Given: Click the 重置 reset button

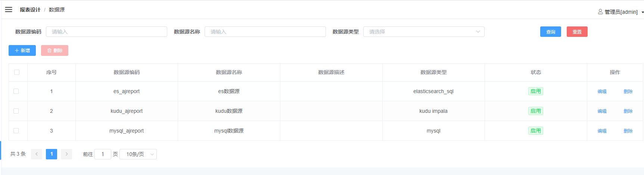Looking at the screenshot, I should (577, 32).
